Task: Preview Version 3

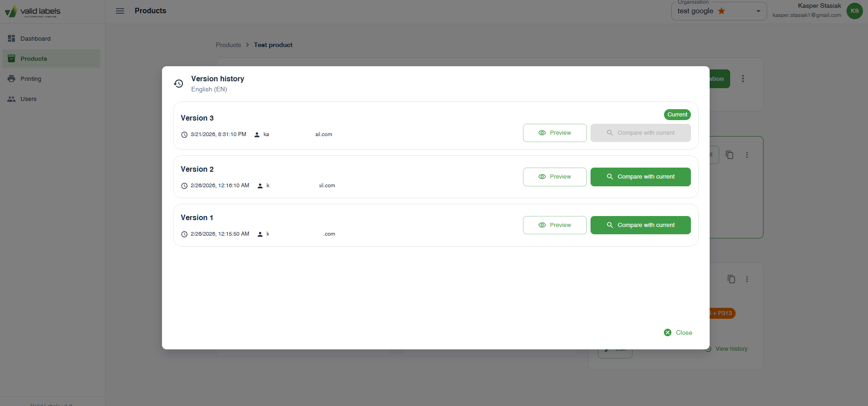Action: [554, 133]
